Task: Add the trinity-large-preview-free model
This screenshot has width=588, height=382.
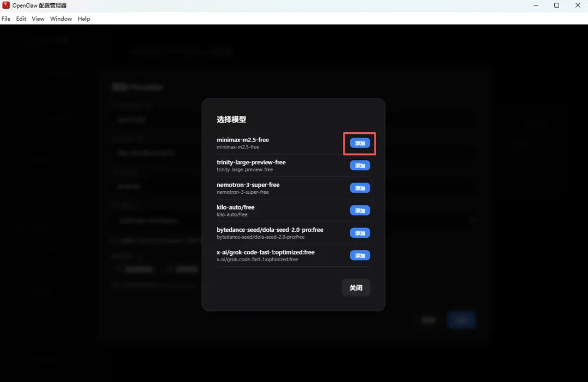Action: click(x=360, y=165)
